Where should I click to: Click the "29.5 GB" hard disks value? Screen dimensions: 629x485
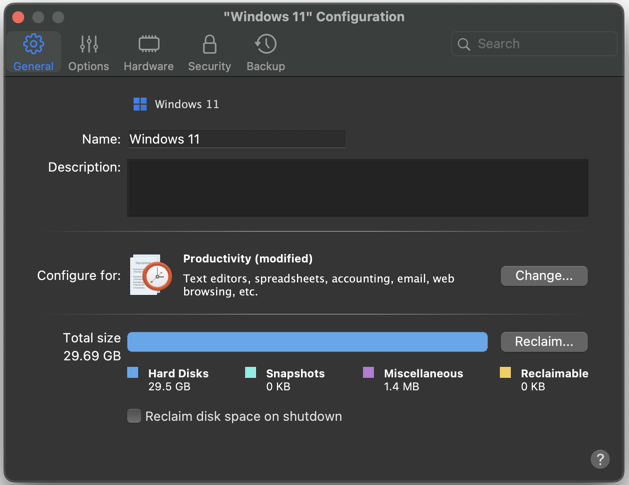point(169,387)
